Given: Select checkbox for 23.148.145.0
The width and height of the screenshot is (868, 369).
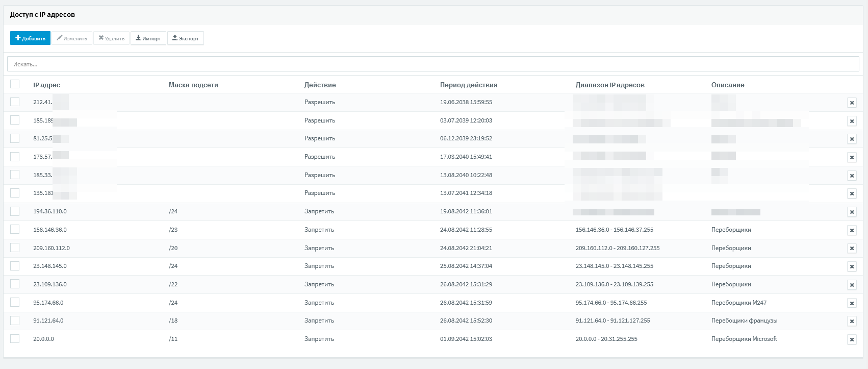Looking at the screenshot, I should tap(15, 266).
